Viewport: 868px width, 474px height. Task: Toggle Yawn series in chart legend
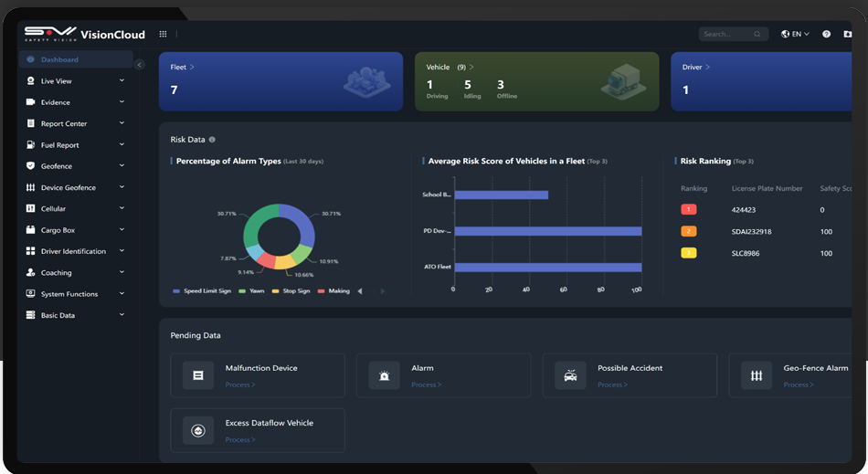point(254,291)
